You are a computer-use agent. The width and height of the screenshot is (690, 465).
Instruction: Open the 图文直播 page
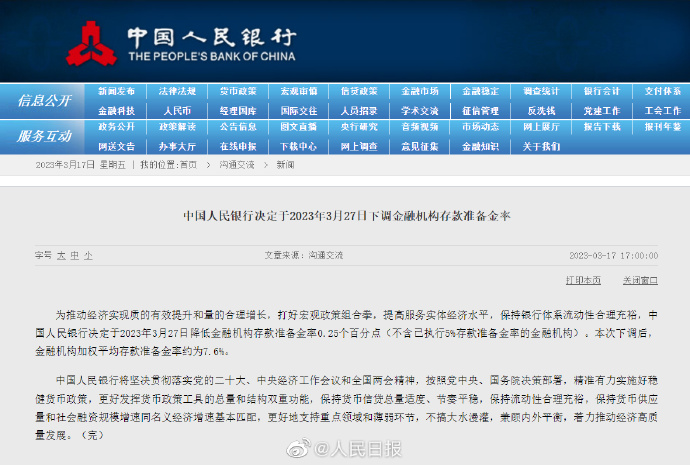[299, 127]
